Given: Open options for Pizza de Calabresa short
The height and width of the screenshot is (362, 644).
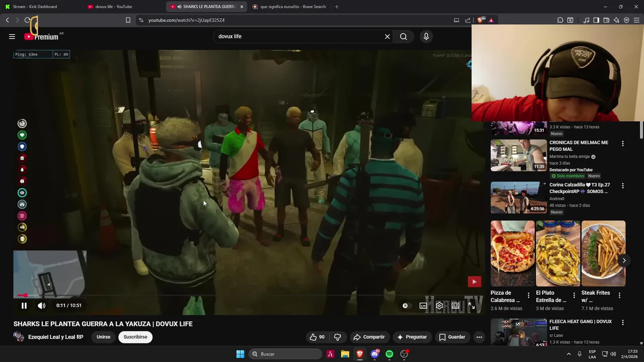Looking at the screenshot, I should pyautogui.click(x=528, y=296).
